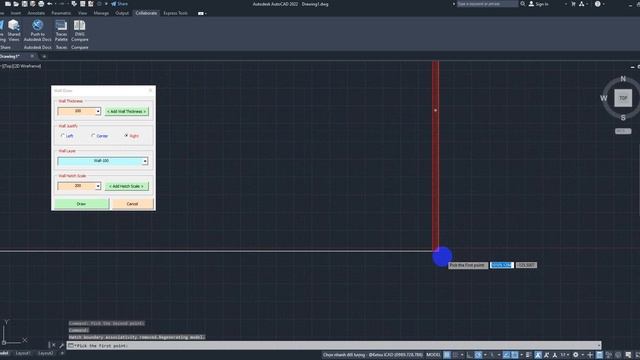Switch to the Parametric ribbon tab

coord(61,13)
